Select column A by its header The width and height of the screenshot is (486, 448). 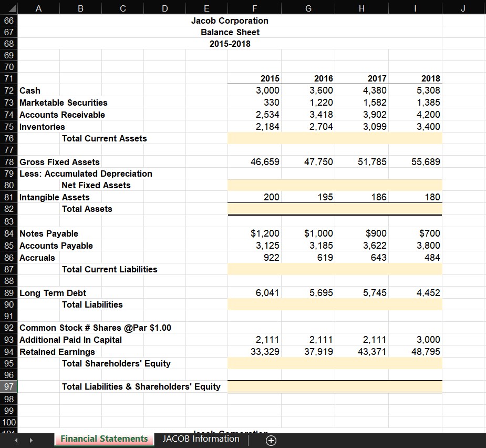(x=38, y=7)
